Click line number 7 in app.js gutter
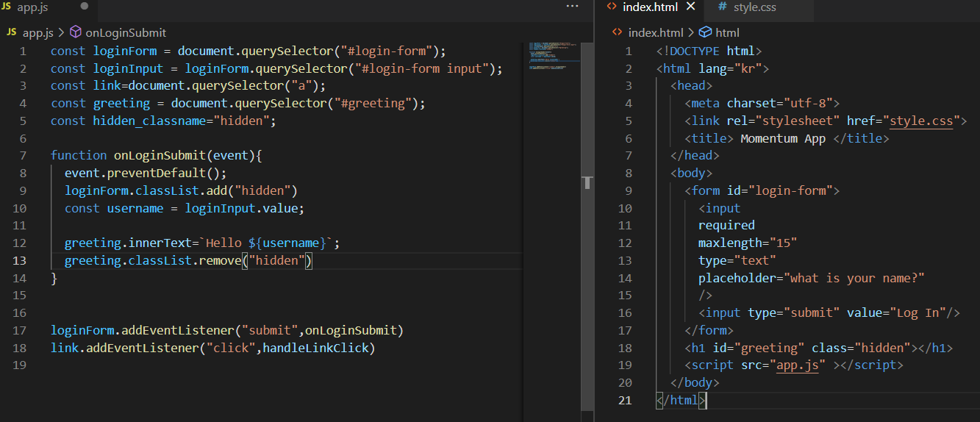Screen dimensions: 980x422 click(24, 155)
